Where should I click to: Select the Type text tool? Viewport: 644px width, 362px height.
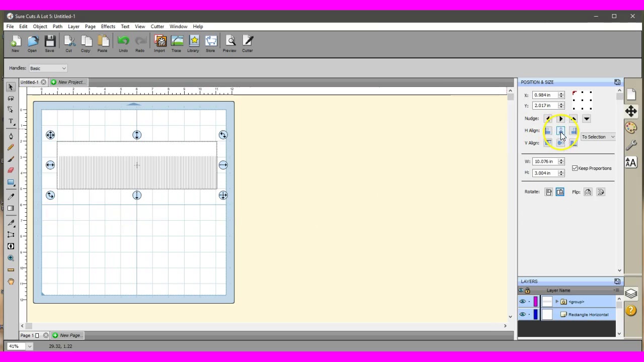pyautogui.click(x=11, y=122)
